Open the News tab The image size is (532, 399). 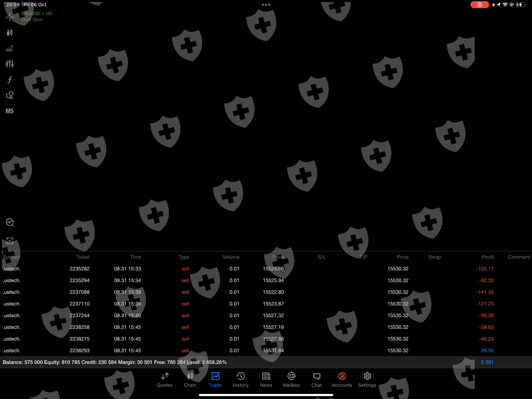tap(266, 380)
